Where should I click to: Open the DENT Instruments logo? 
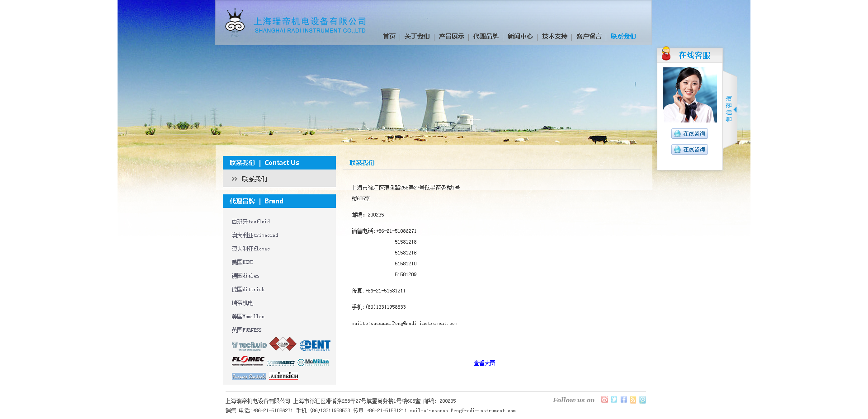[x=315, y=346]
